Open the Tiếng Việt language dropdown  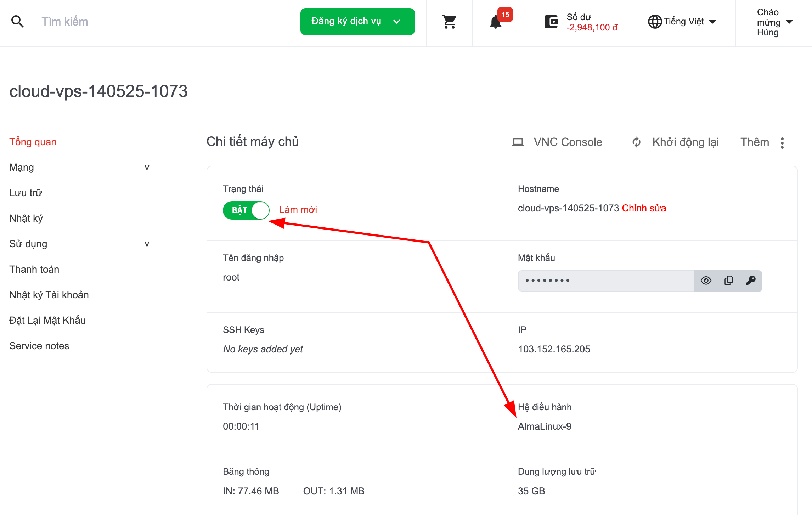pyautogui.click(x=682, y=21)
